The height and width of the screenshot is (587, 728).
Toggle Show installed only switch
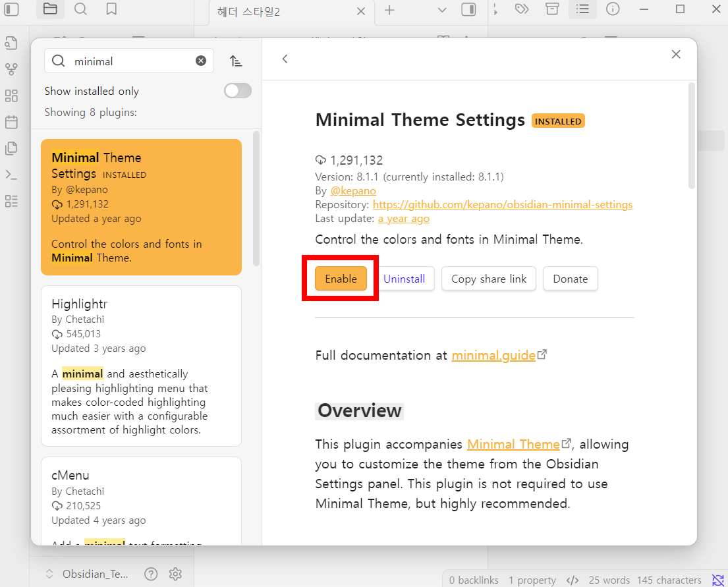point(238,90)
